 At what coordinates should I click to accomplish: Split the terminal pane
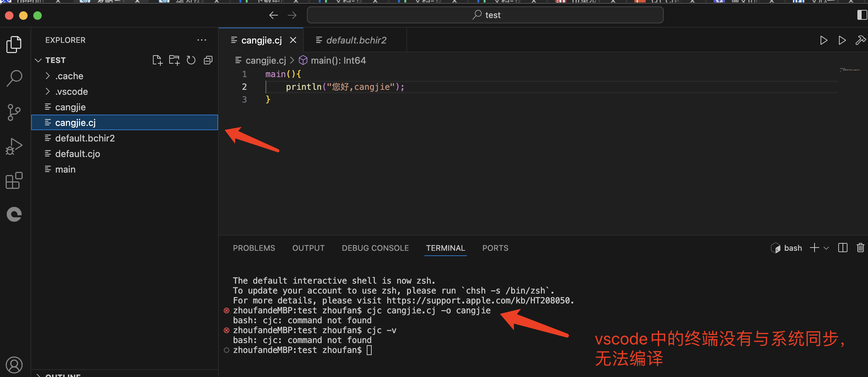[843, 248]
